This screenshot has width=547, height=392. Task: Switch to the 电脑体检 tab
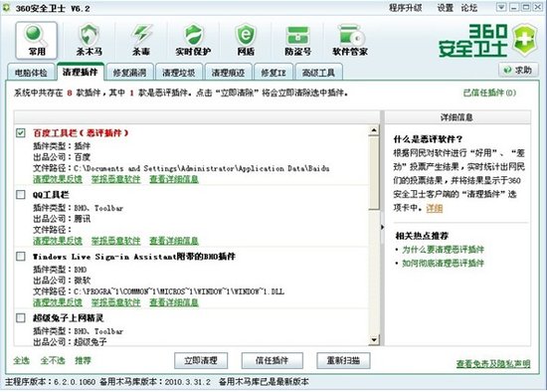coord(31,73)
